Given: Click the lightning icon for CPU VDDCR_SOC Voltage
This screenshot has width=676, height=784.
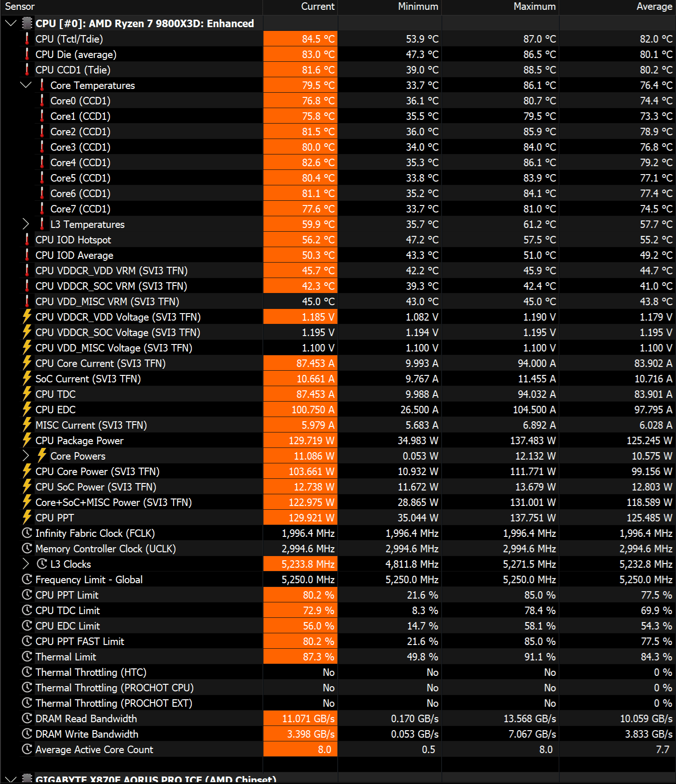Looking at the screenshot, I should (27, 332).
